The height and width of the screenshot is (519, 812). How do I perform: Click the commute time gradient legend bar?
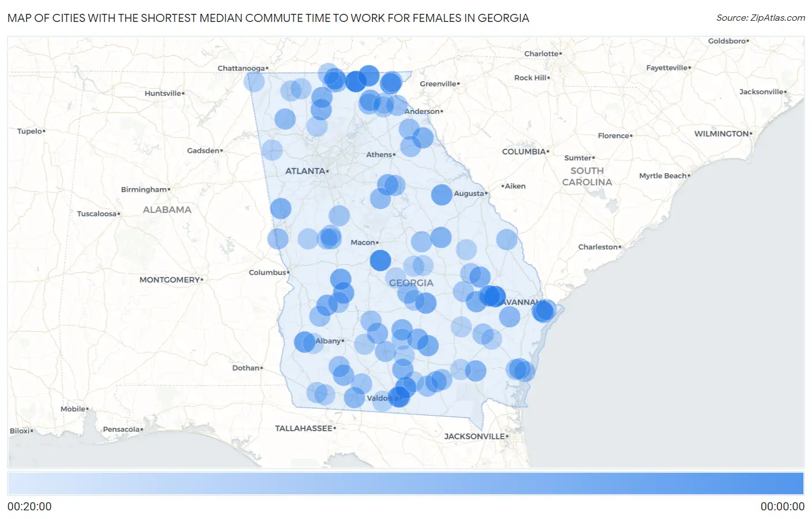click(405, 484)
